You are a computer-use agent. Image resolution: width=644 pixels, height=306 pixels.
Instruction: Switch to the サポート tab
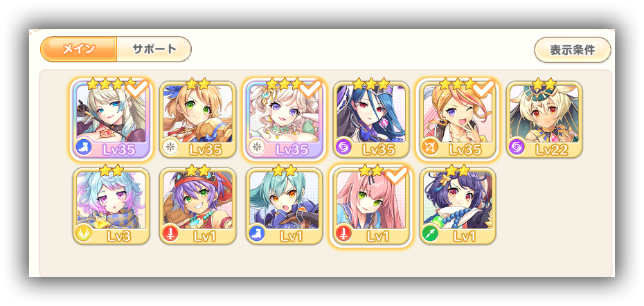(x=154, y=49)
